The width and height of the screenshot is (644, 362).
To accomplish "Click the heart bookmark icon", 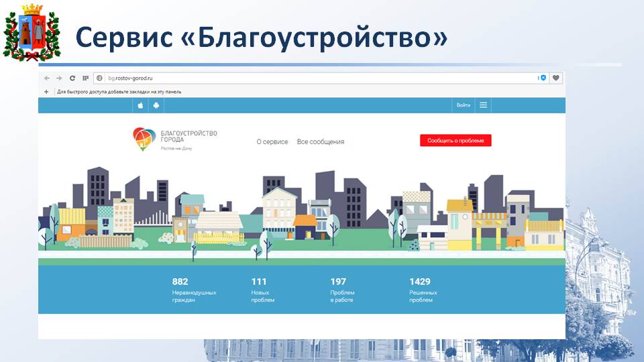I will pos(556,78).
